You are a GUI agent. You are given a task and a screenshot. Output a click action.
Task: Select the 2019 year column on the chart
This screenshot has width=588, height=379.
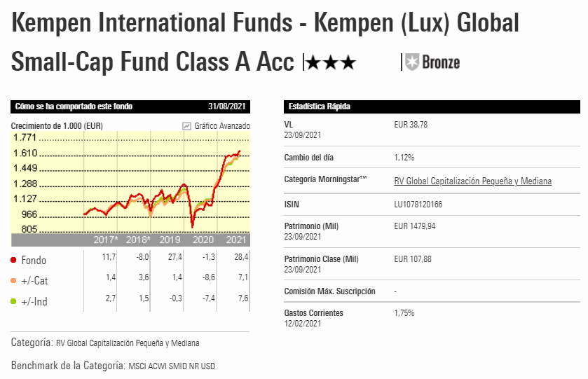tap(171, 240)
